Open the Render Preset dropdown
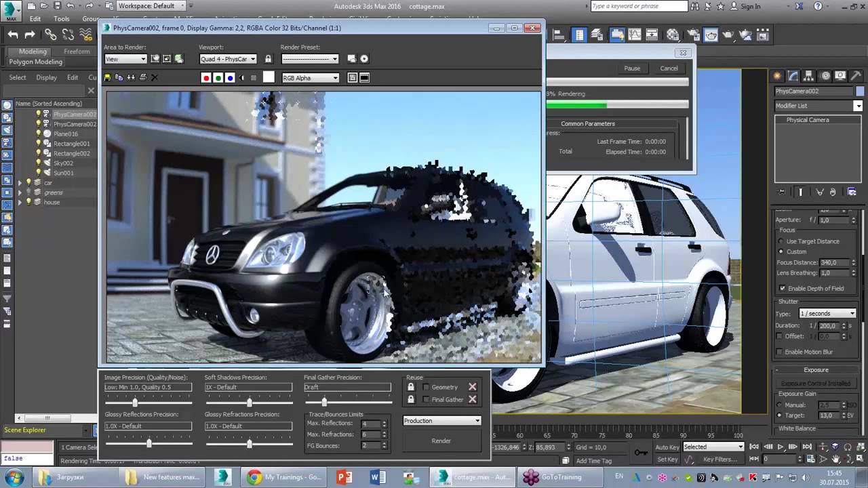868x488 pixels. (310, 59)
